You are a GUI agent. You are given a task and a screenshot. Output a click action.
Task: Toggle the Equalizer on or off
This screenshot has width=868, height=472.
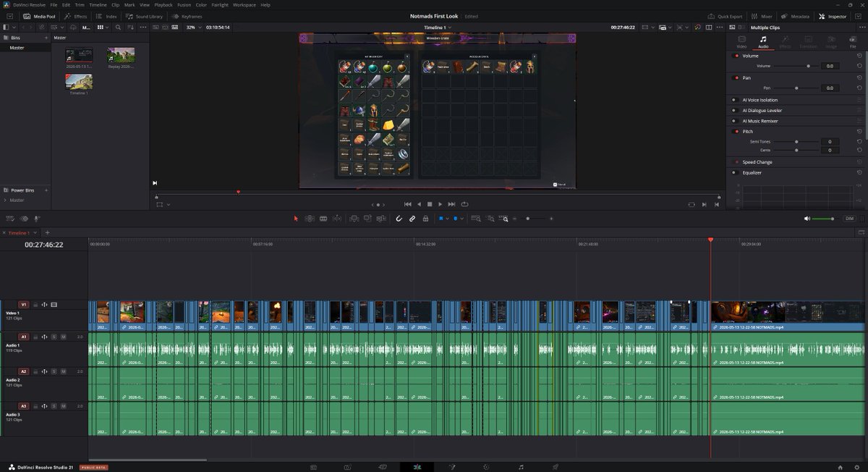point(733,172)
